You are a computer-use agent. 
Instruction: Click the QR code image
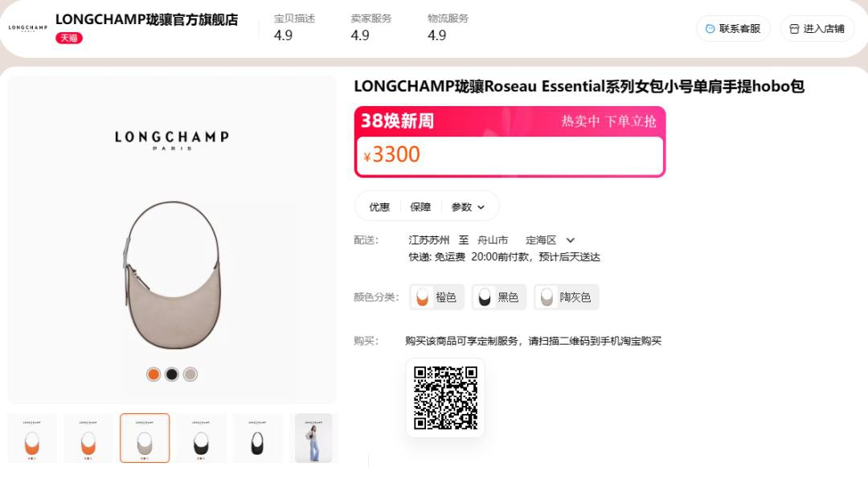(x=445, y=398)
